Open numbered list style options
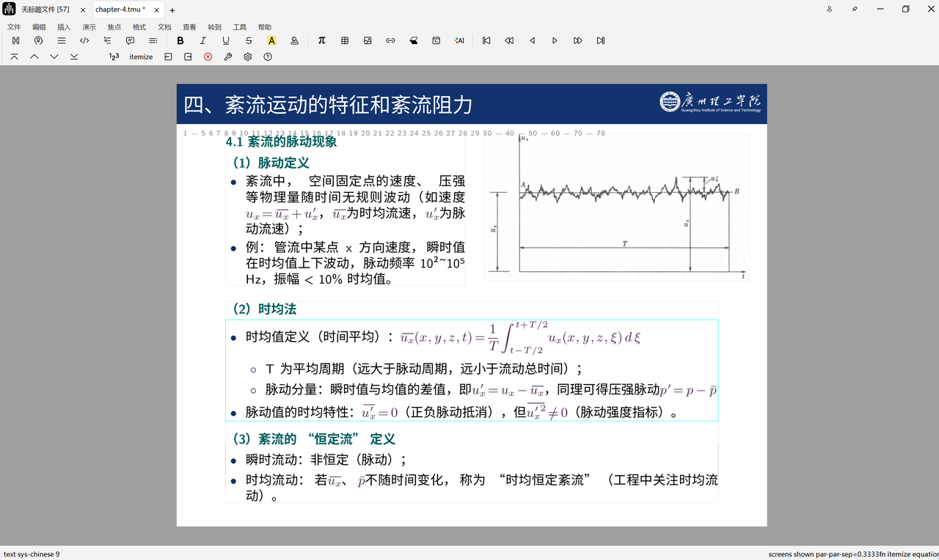The height and width of the screenshot is (560, 939). [x=114, y=56]
